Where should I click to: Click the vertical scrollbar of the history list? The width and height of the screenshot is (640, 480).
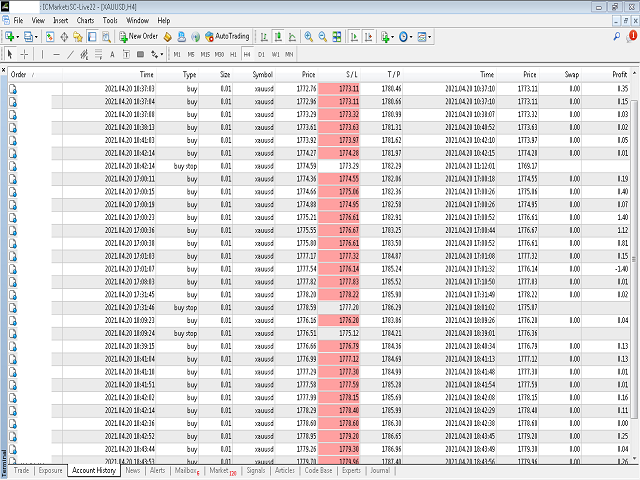click(635, 250)
